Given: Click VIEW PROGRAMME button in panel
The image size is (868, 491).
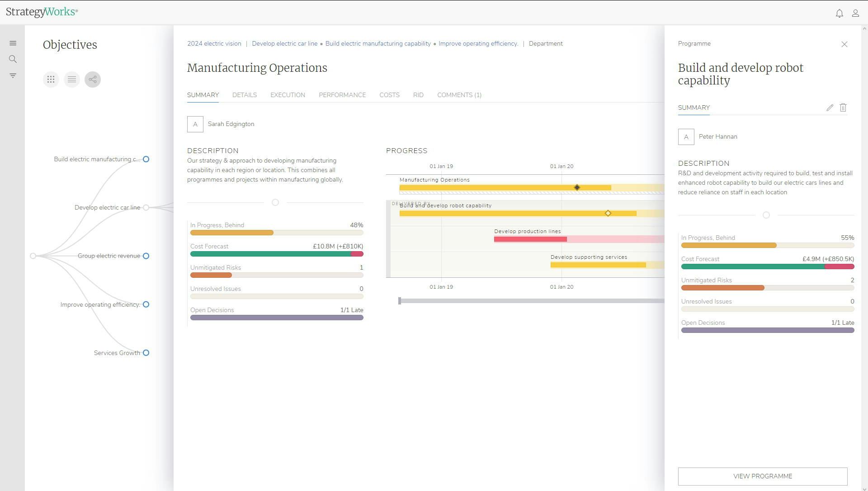Looking at the screenshot, I should pyautogui.click(x=763, y=476).
